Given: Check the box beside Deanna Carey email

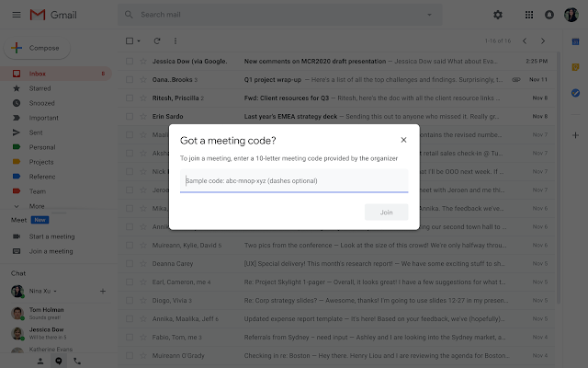Looking at the screenshot, I should coord(130,261).
